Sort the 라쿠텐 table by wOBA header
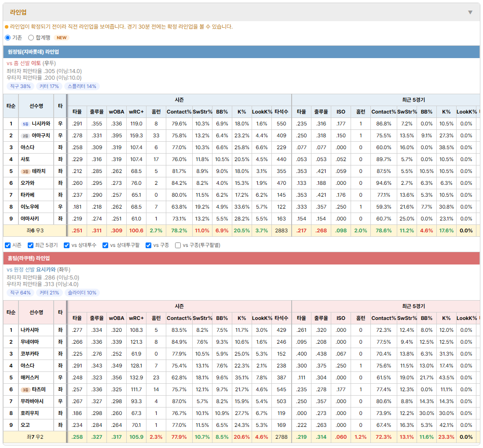 117,318
